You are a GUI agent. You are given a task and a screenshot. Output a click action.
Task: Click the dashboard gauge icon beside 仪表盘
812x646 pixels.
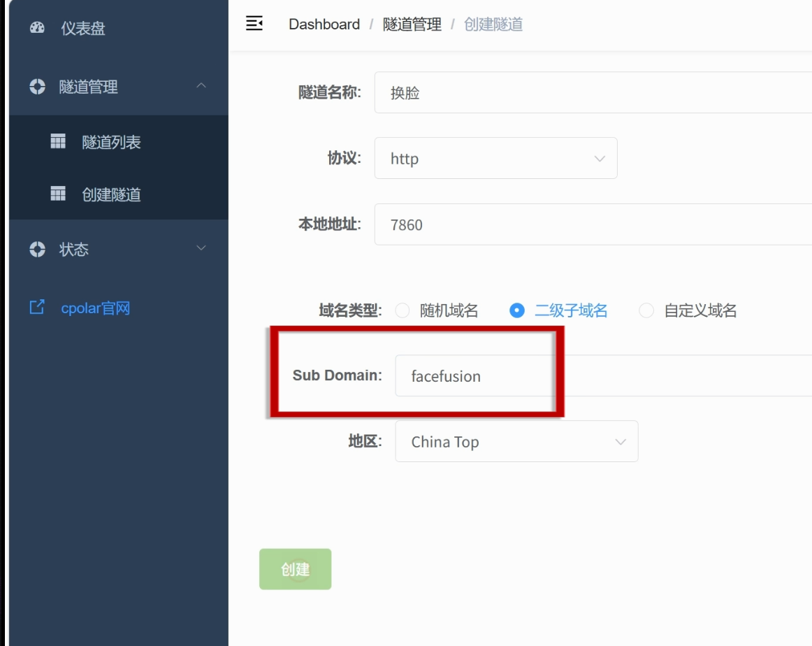[37, 27]
